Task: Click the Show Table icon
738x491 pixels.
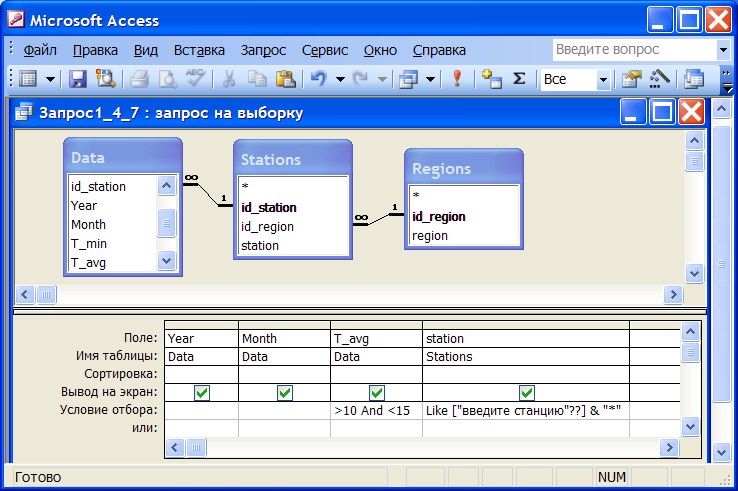Action: [492, 79]
